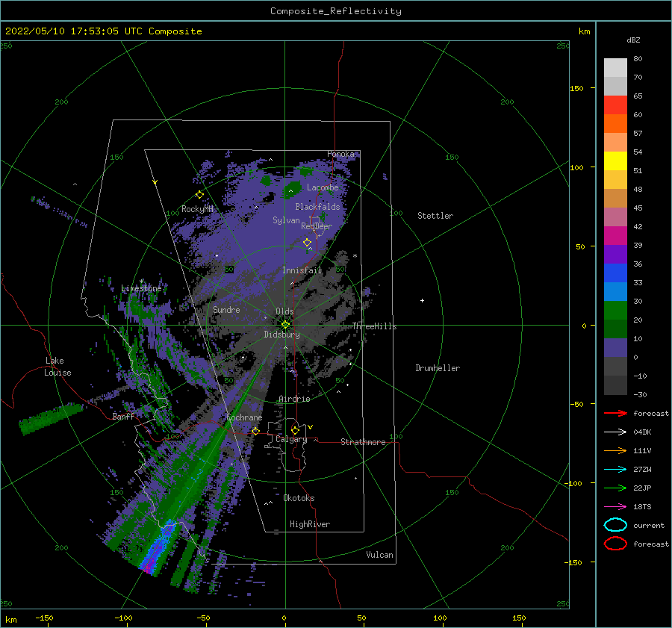Click the yellow diamond marker below RedDeer

point(308,243)
